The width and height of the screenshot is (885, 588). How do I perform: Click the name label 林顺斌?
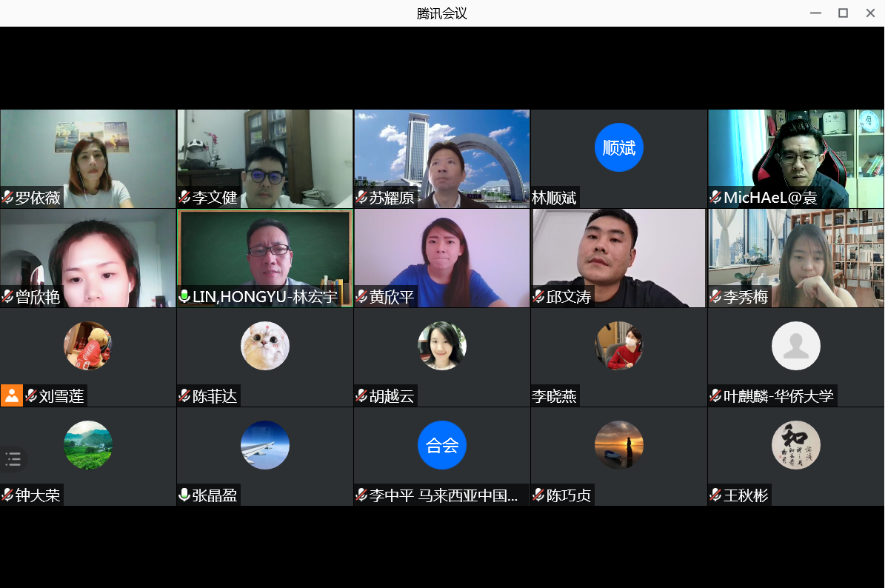tap(554, 198)
